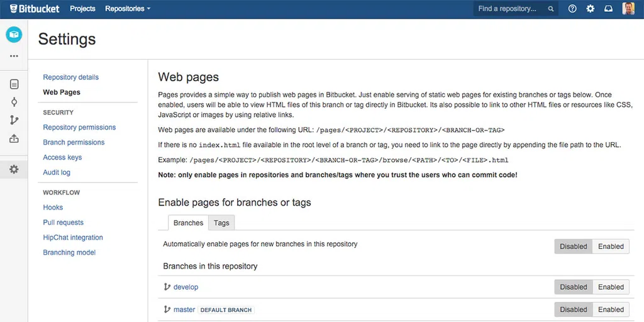Open the repository avatar icon in the sidebar
Image resolution: width=644 pixels, height=322 pixels.
coord(14,35)
